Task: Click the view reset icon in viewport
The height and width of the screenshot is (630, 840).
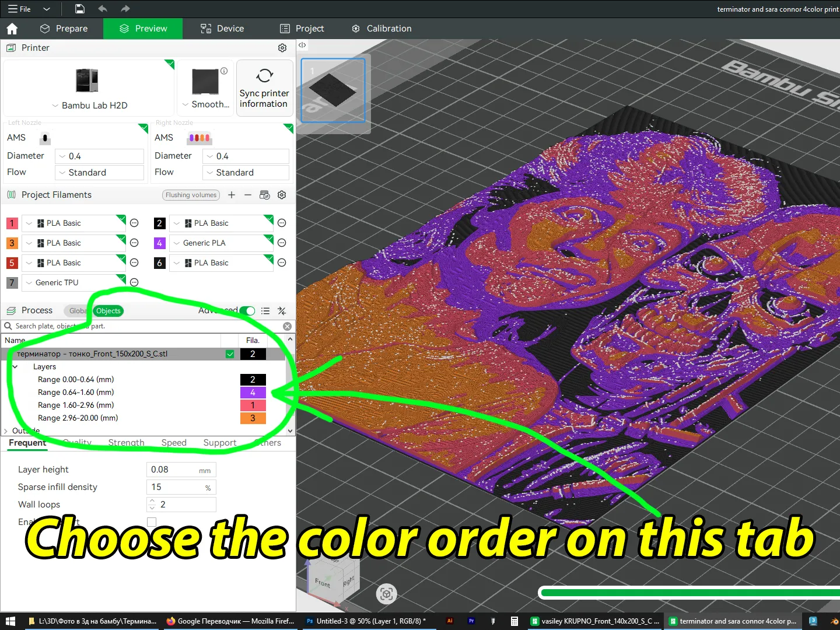Action: 386,594
